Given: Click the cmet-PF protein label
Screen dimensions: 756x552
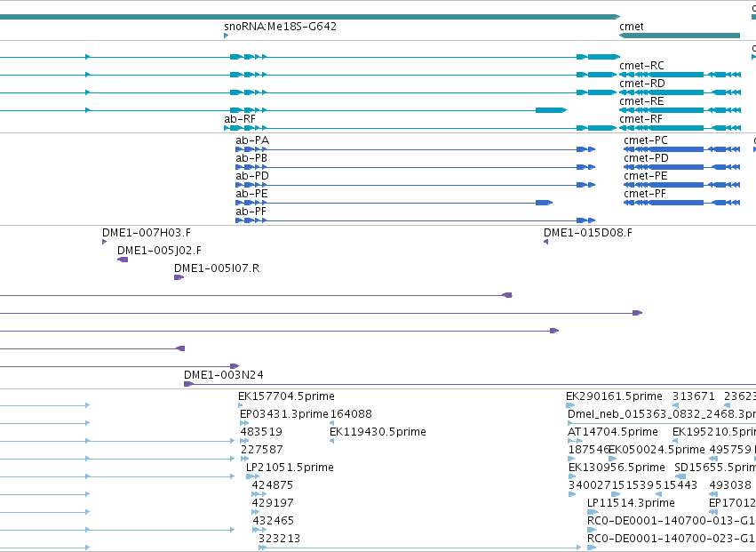Looking at the screenshot, I should tap(645, 194).
